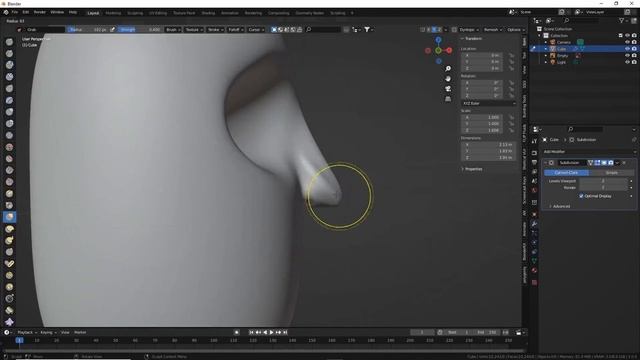This screenshot has height=360, width=640.
Task: Select Simple subdivision type
Action: click(611, 173)
